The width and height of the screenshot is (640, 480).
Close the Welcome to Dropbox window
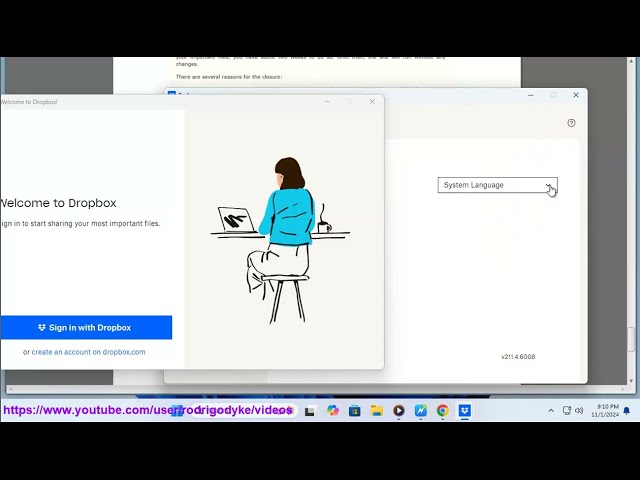[x=372, y=102]
